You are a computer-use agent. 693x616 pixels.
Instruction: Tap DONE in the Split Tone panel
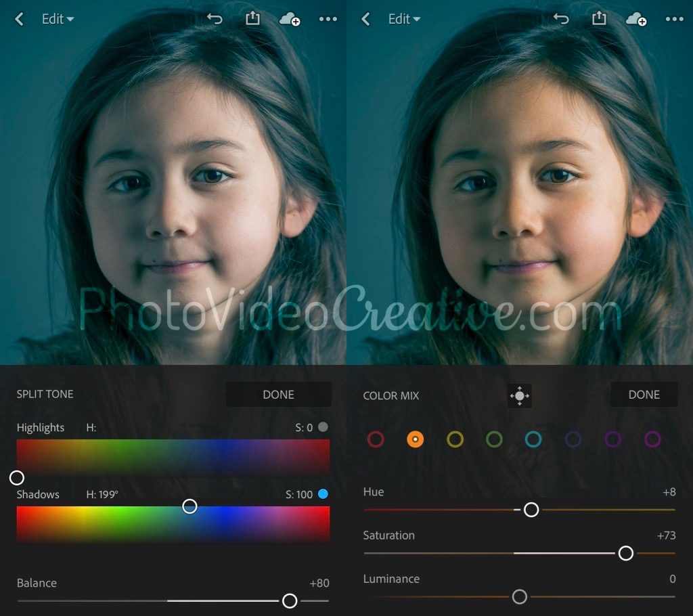point(278,395)
